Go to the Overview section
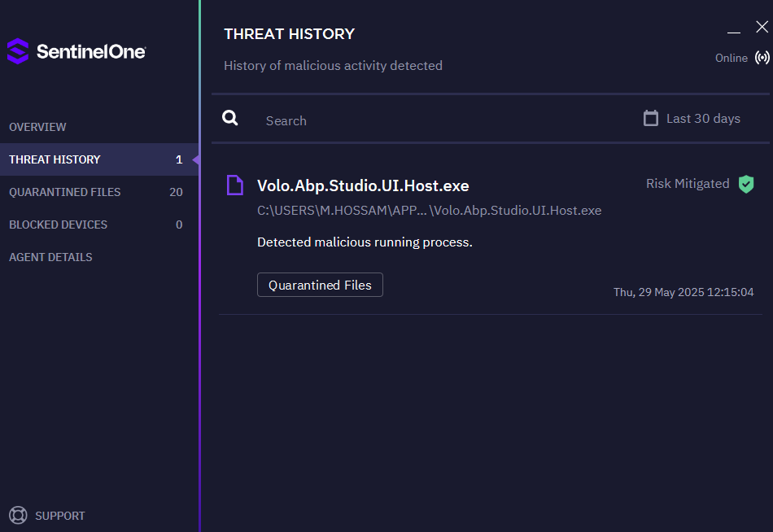Screen dimensions: 773x532 coord(38,127)
